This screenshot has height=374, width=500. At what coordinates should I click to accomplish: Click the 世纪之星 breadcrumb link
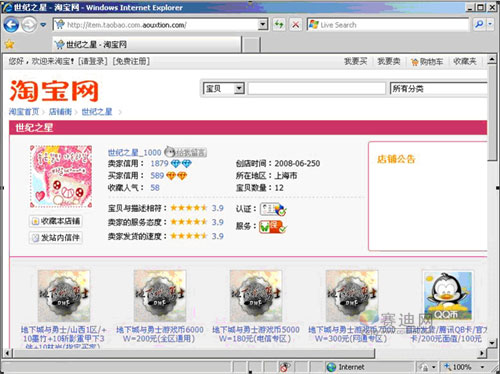click(97, 112)
